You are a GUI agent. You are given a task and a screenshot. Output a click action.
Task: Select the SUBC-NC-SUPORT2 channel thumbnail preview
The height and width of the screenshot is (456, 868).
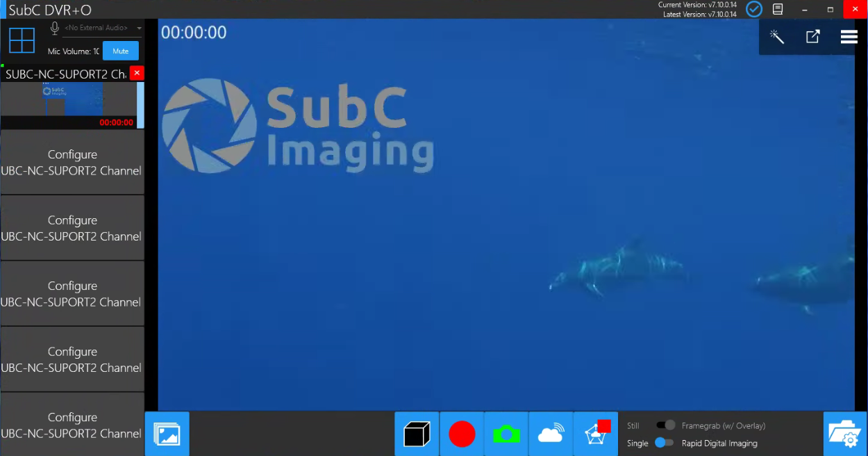click(x=72, y=104)
